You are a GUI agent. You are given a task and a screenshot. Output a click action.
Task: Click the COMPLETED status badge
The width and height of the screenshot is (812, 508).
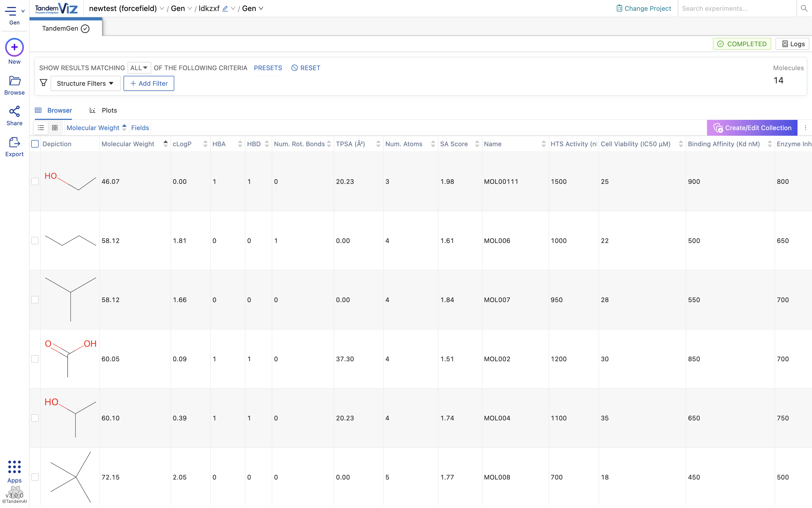click(x=742, y=44)
